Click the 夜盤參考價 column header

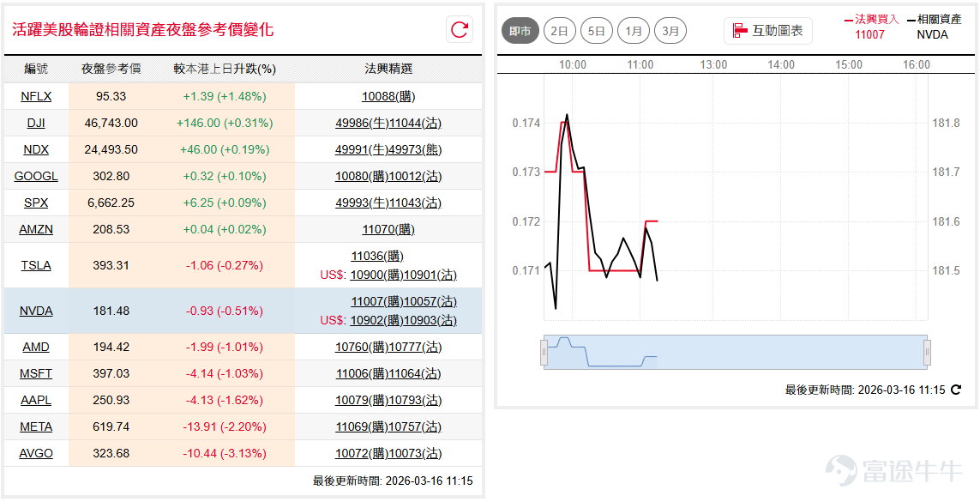click(111, 69)
